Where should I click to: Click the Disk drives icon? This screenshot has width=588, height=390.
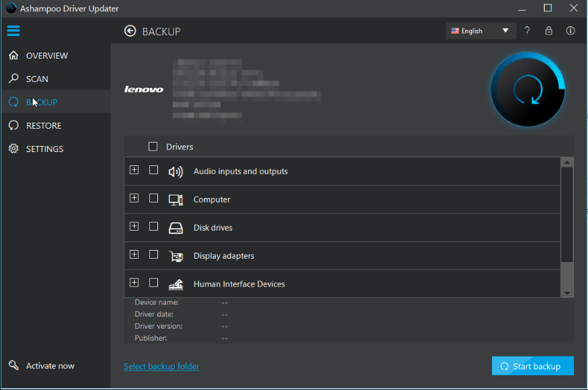click(x=175, y=228)
